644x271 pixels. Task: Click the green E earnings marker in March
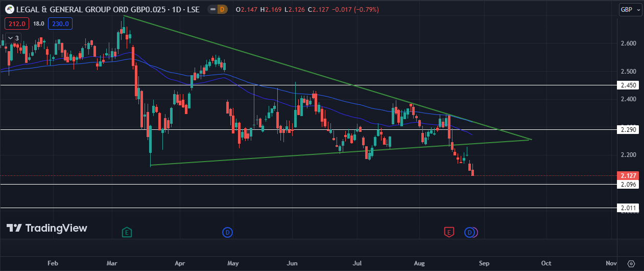[127, 233]
